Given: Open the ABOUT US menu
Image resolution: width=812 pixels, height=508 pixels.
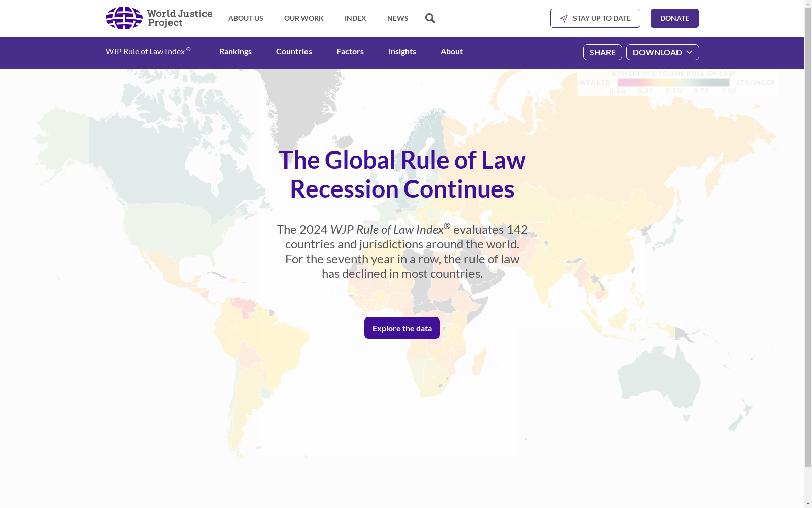Looking at the screenshot, I should pyautogui.click(x=246, y=18).
